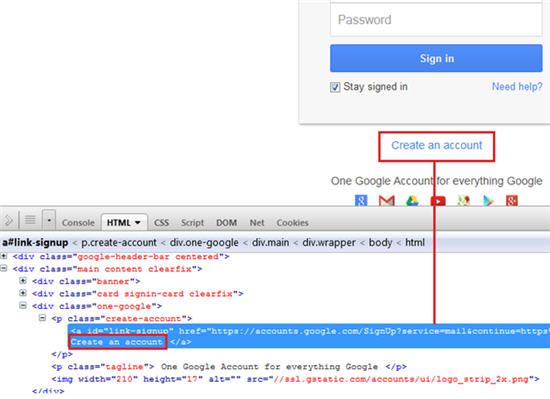Select a#link-signup in the breadcrumb

click(35, 243)
